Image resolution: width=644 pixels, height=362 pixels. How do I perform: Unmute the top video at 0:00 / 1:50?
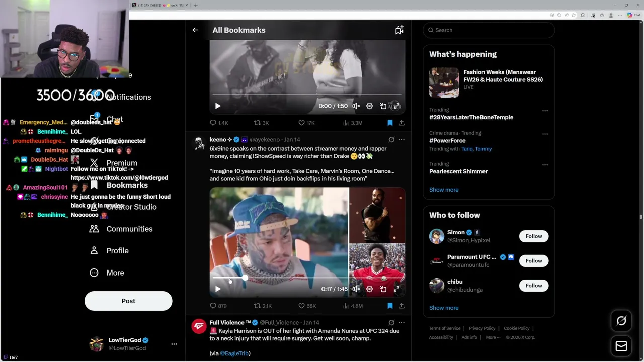(356, 106)
